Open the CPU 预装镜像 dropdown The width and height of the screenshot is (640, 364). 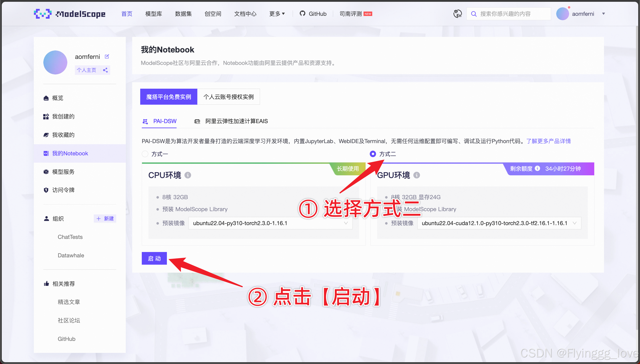[270, 223]
